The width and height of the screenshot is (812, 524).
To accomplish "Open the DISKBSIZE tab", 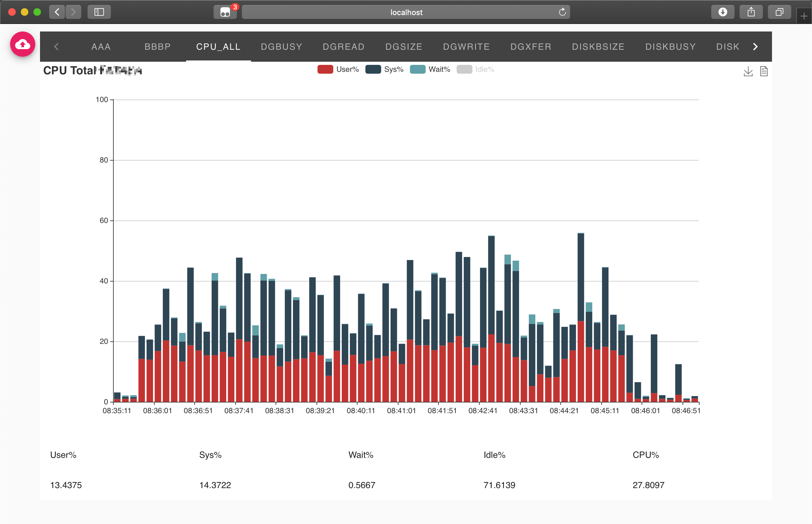I will [x=598, y=47].
